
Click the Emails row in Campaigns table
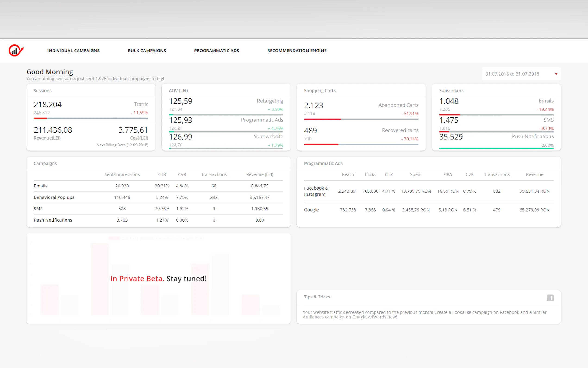click(x=41, y=186)
